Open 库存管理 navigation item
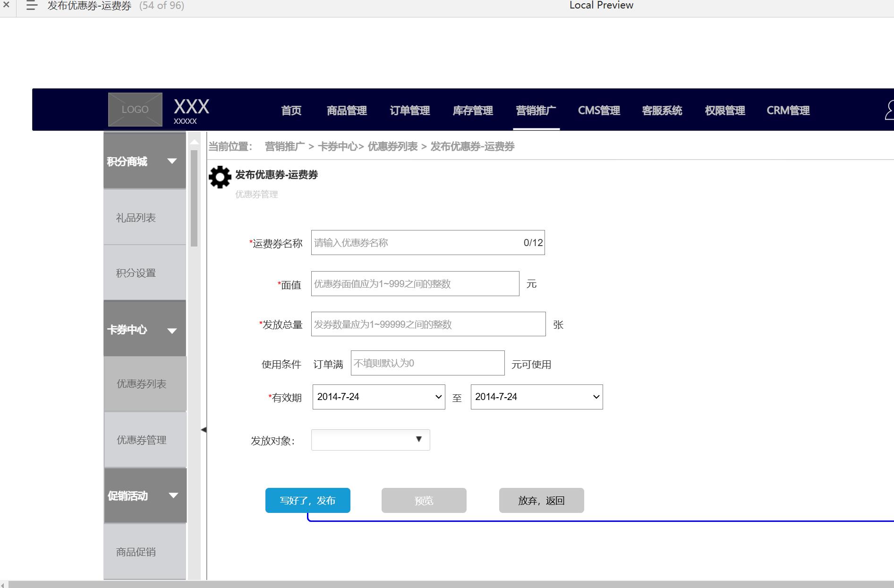 click(x=473, y=111)
